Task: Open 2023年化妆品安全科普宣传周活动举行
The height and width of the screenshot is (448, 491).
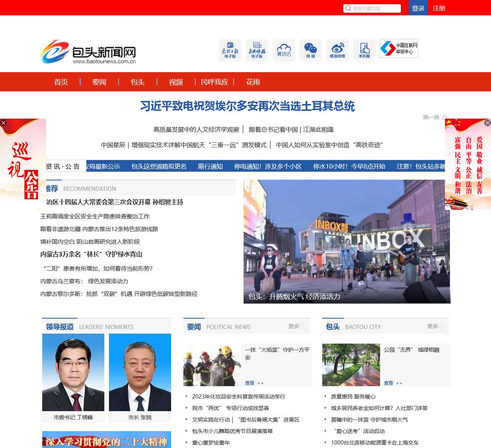Action: point(239,397)
